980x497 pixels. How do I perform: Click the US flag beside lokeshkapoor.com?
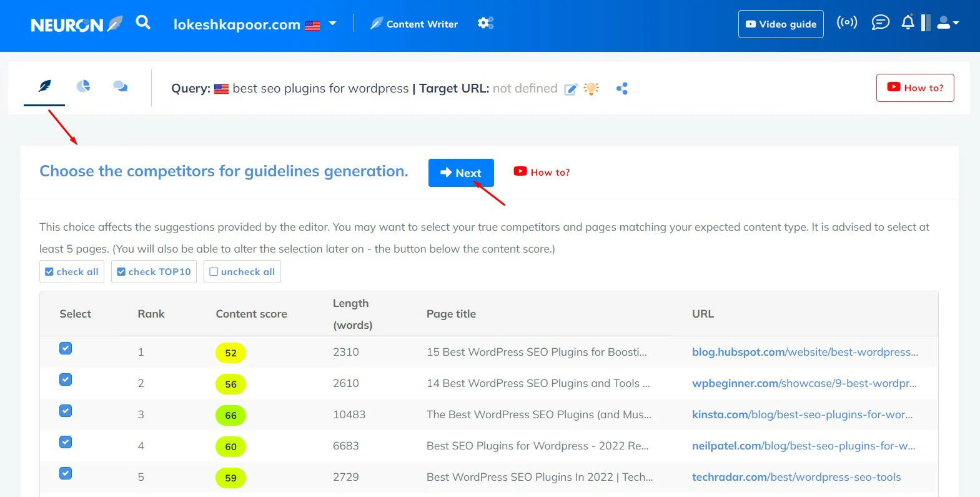[x=313, y=26]
